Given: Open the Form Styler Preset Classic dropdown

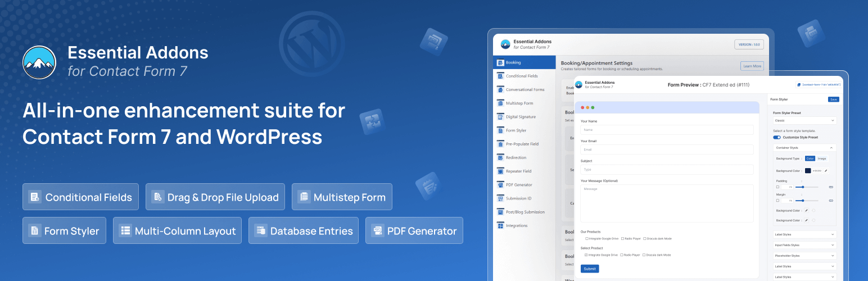Looking at the screenshot, I should [804, 120].
